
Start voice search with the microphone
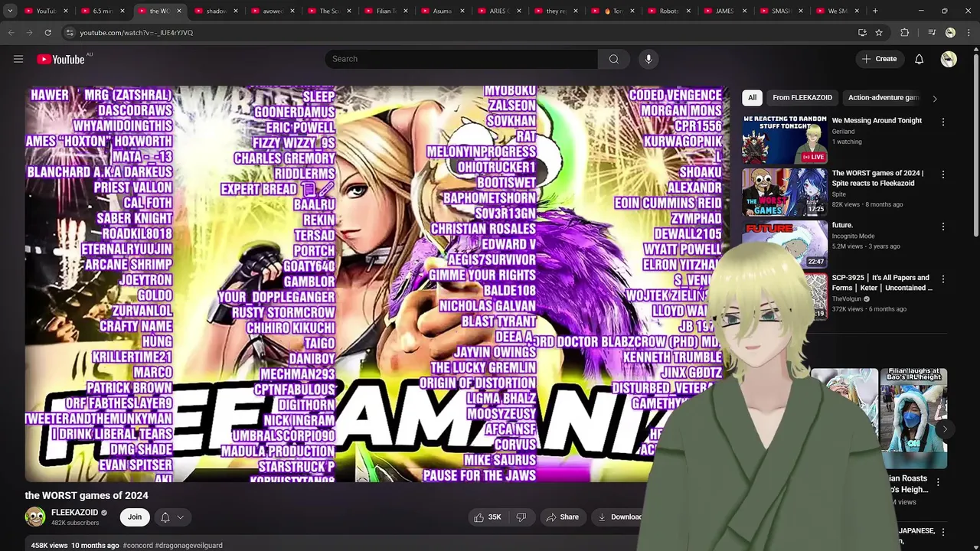(648, 59)
